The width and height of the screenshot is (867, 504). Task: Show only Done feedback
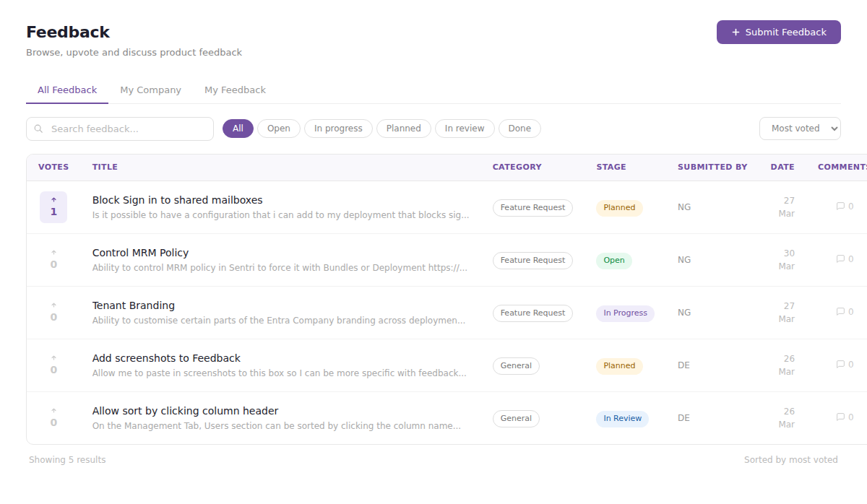pyautogui.click(x=519, y=129)
